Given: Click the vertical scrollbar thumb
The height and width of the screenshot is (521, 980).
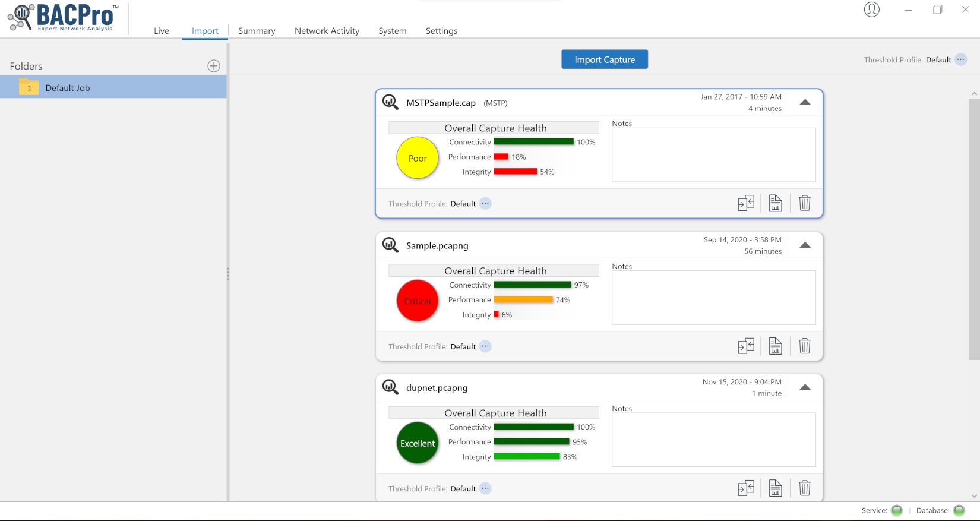Looking at the screenshot, I should click(x=974, y=229).
